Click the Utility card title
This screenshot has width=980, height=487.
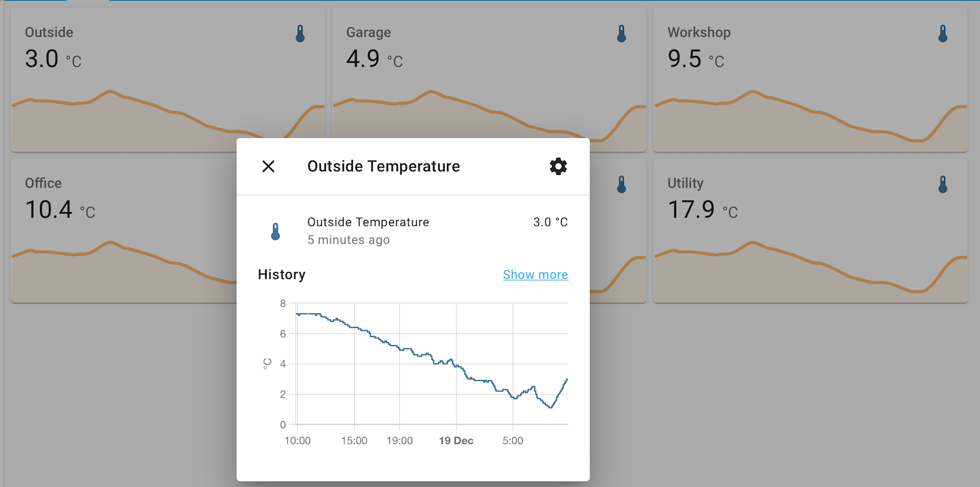[x=685, y=183]
